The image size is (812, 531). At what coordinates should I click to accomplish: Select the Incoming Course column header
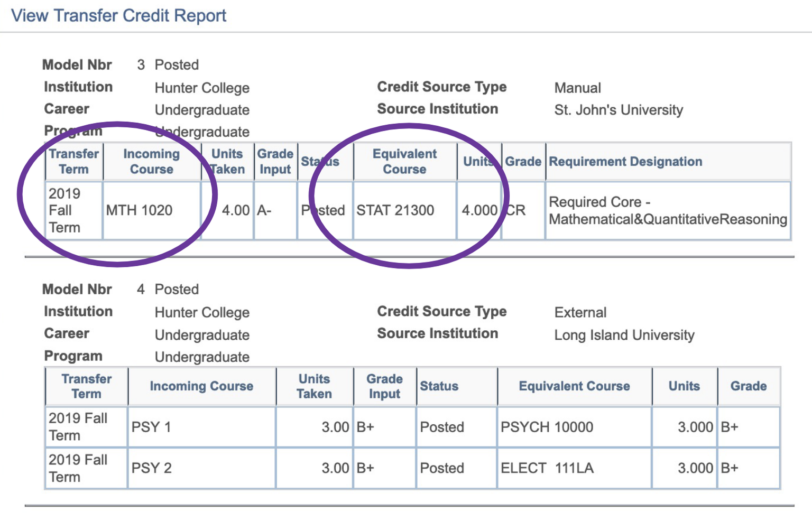pos(152,161)
